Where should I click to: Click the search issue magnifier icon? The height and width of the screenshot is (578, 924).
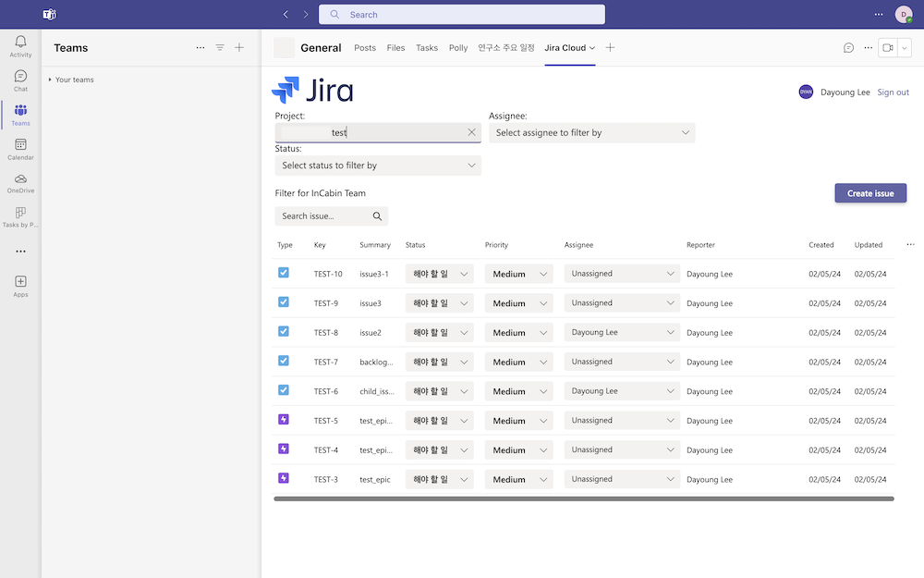[377, 216]
